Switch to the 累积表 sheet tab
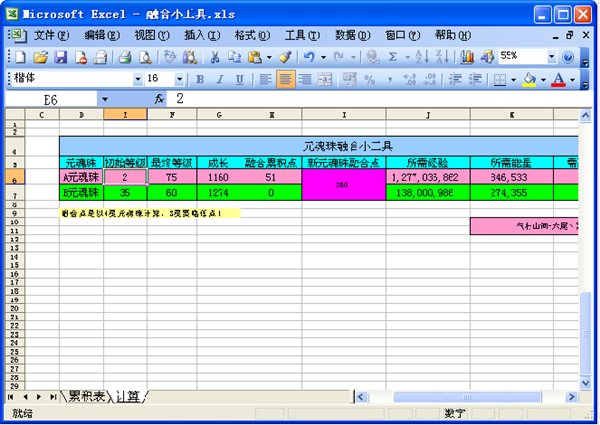The height and width of the screenshot is (425, 600). 86,396
